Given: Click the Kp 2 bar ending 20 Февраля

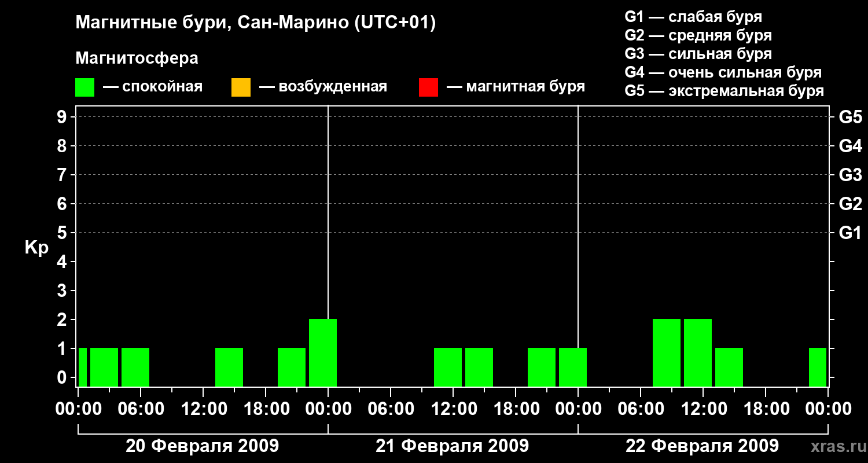Looking at the screenshot, I should coord(323,352).
